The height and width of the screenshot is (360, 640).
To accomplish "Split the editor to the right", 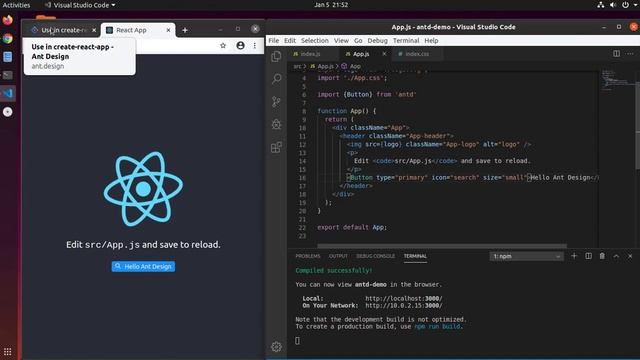I will point(616,53).
